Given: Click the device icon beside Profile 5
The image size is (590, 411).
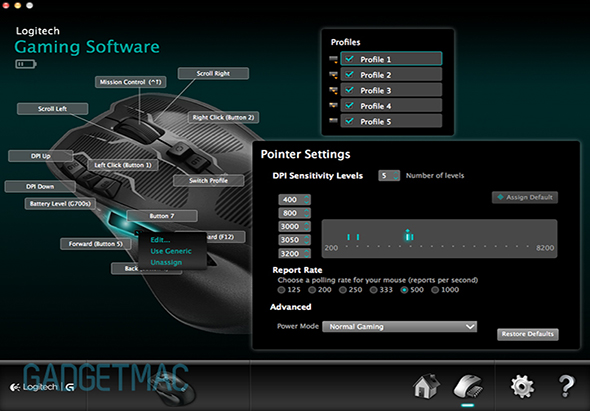Looking at the screenshot, I should point(333,121).
